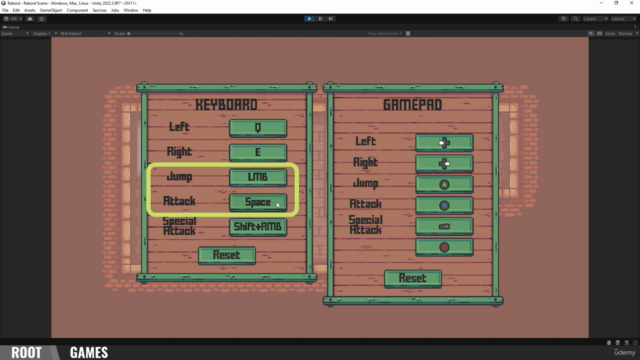Click Special Attack binding Shift+RMB
This screenshot has height=360, width=640.
[258, 227]
